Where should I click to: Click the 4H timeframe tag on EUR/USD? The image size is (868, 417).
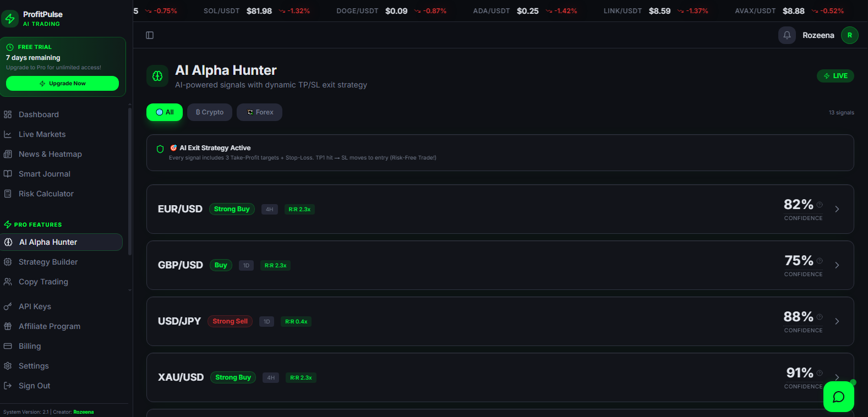(270, 209)
